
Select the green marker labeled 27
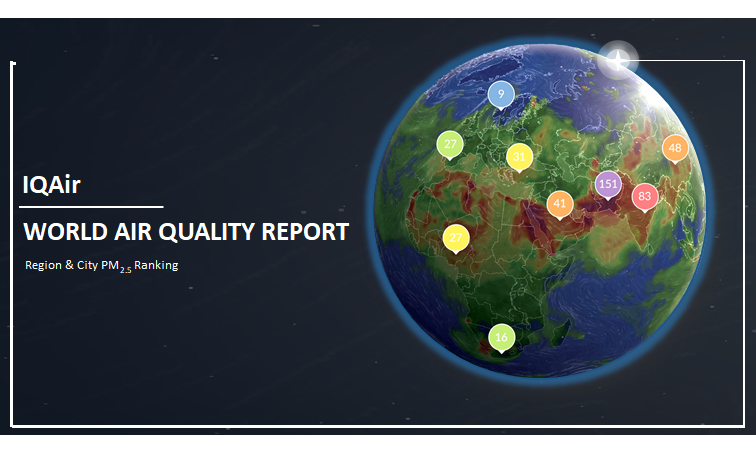click(451, 144)
